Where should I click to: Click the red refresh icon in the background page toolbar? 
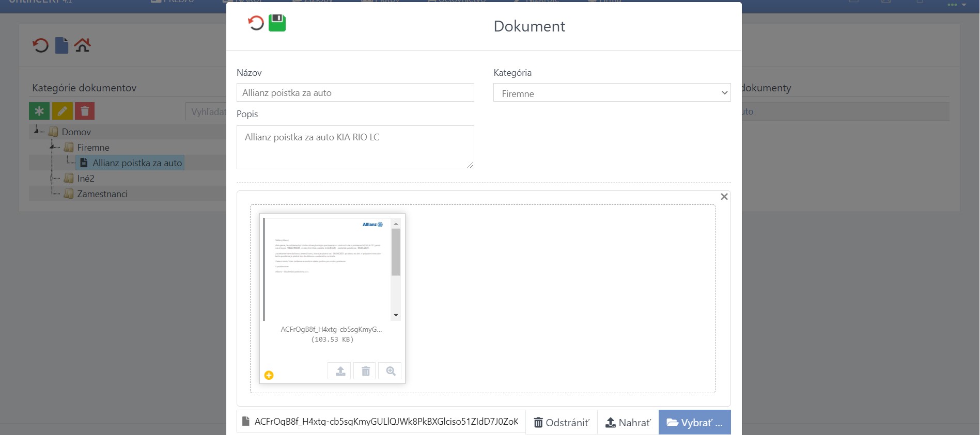40,45
